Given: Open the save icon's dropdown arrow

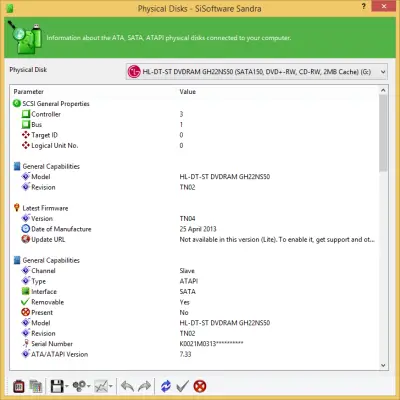Looking at the screenshot, I should coord(67,387).
